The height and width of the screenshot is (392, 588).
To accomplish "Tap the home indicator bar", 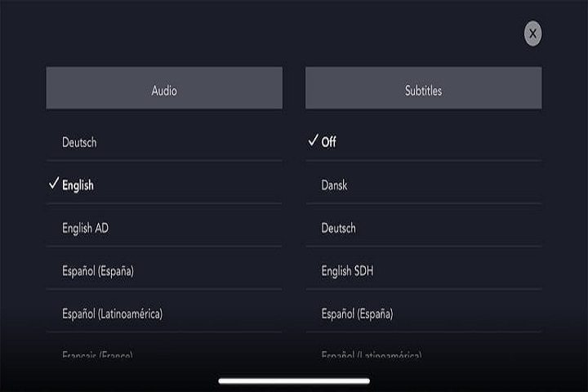I will click(x=294, y=380).
